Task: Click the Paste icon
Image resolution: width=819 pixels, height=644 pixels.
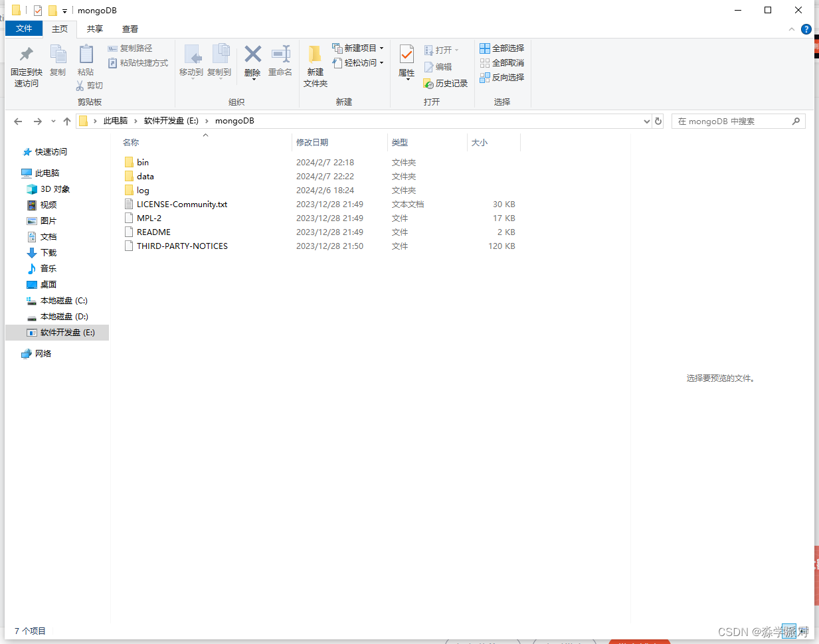Action: [x=86, y=58]
